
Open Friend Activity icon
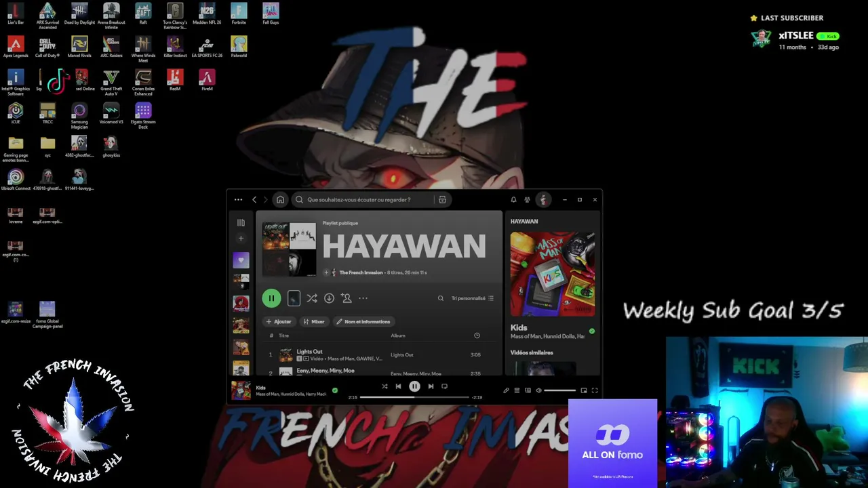pos(527,200)
